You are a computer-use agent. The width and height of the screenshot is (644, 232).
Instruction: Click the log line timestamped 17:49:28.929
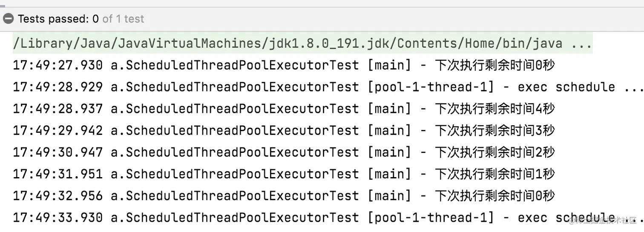328,87
